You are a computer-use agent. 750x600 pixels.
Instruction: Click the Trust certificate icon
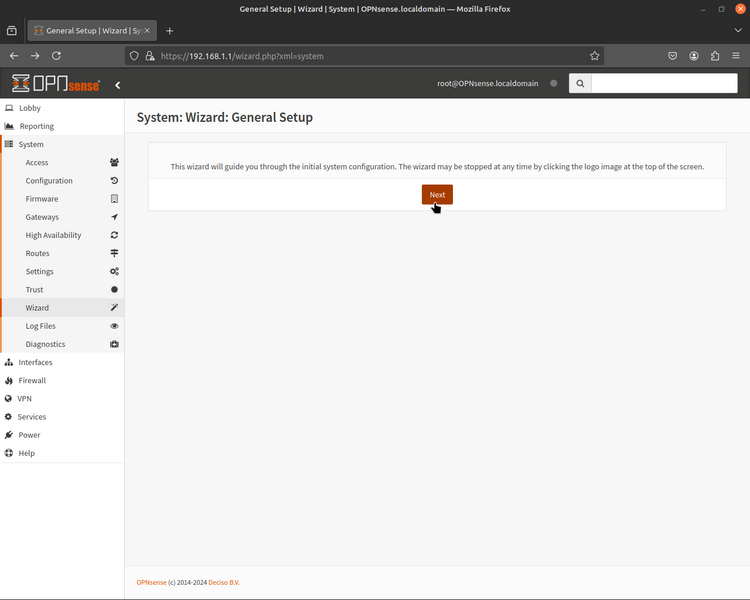click(114, 289)
